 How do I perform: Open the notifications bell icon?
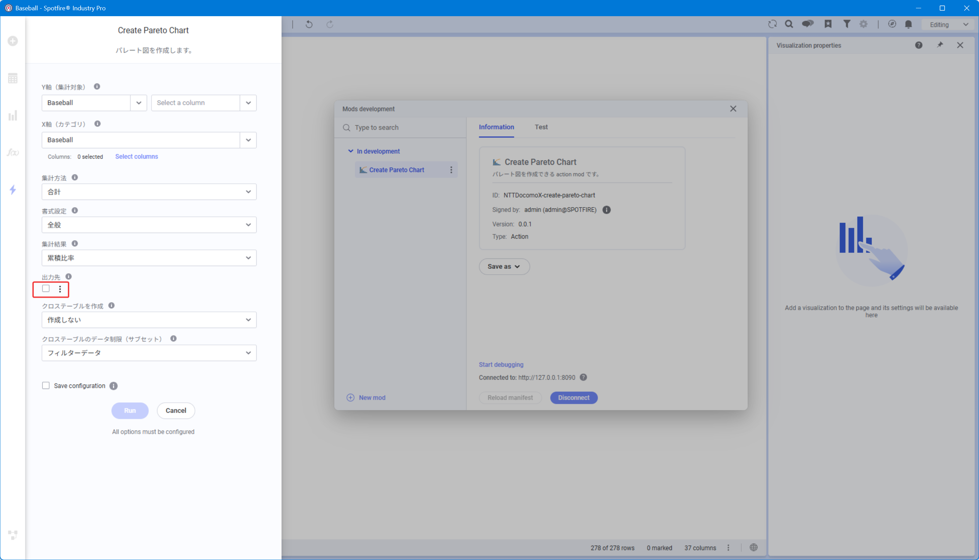pyautogui.click(x=909, y=24)
